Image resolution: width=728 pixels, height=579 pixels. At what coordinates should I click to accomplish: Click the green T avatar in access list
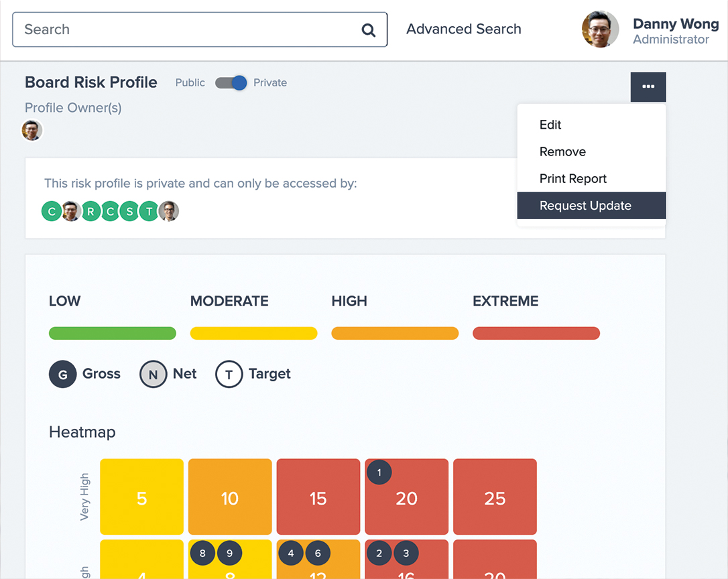[x=149, y=212]
